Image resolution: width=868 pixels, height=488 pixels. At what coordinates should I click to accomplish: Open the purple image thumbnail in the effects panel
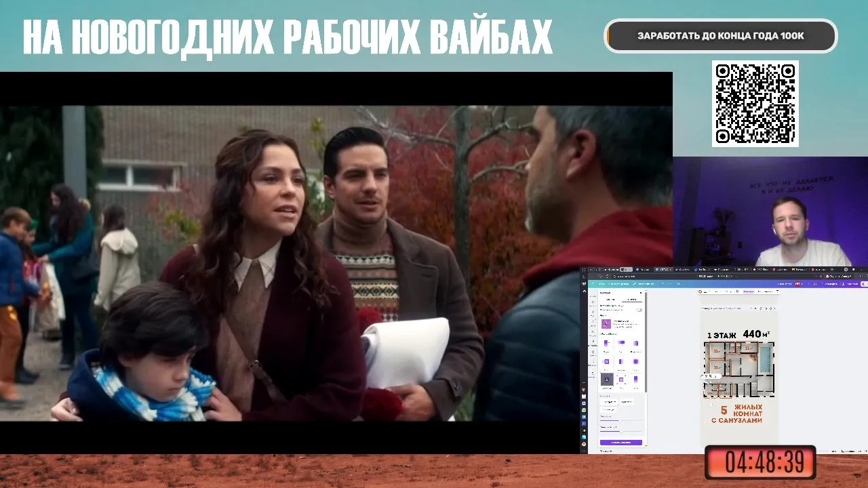[606, 324]
